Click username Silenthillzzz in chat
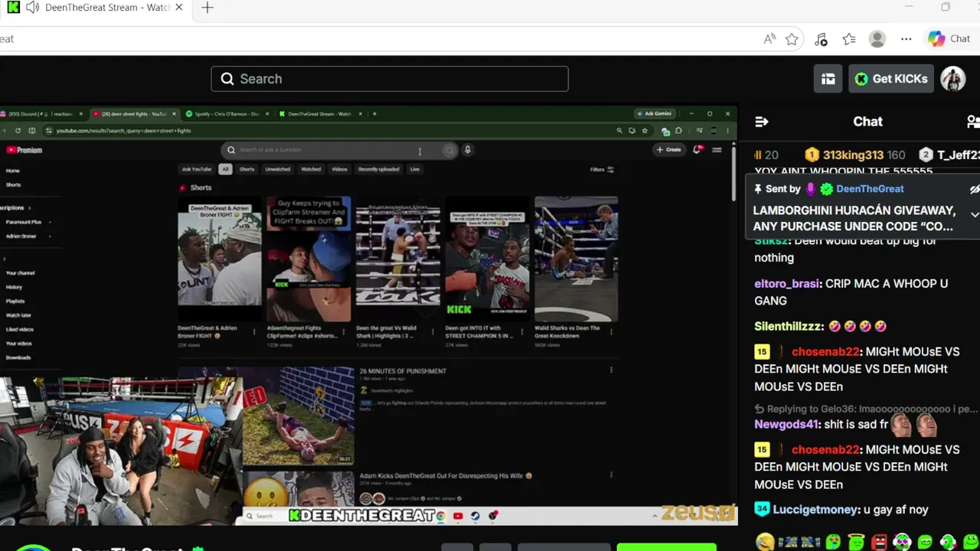The height and width of the screenshot is (551, 980). click(789, 326)
